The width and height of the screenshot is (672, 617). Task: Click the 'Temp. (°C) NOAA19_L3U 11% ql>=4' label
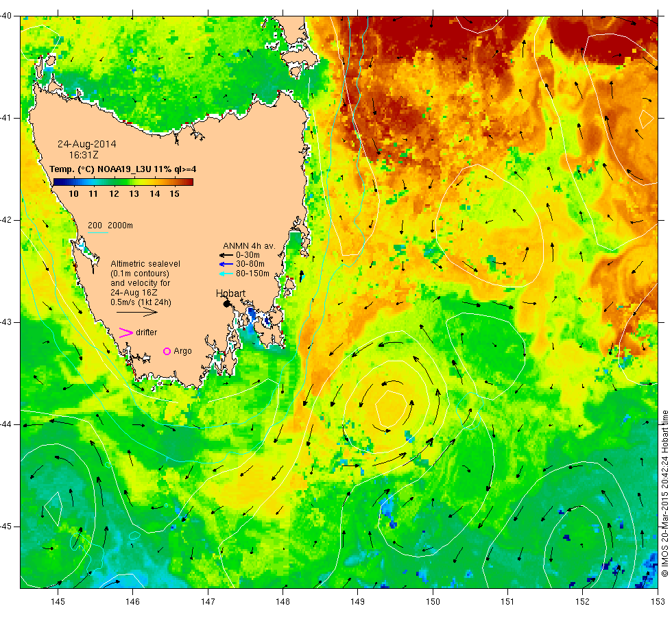(x=123, y=169)
